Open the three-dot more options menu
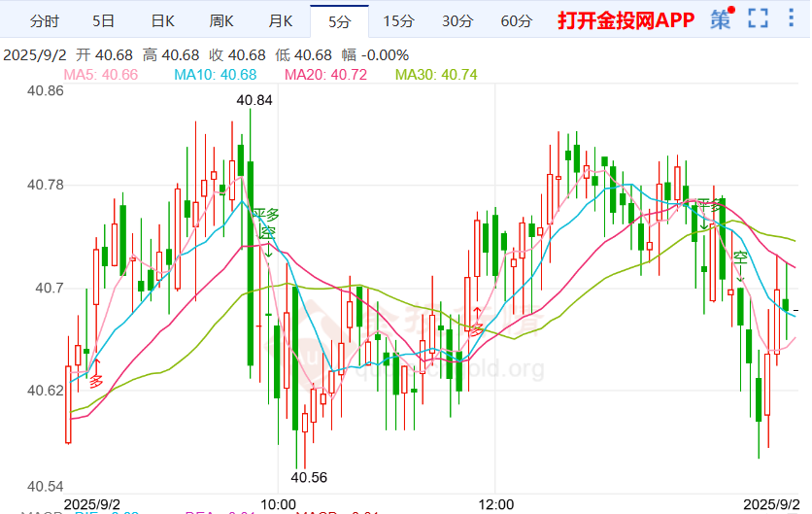Viewport: 812px width, 514px height. point(791,18)
